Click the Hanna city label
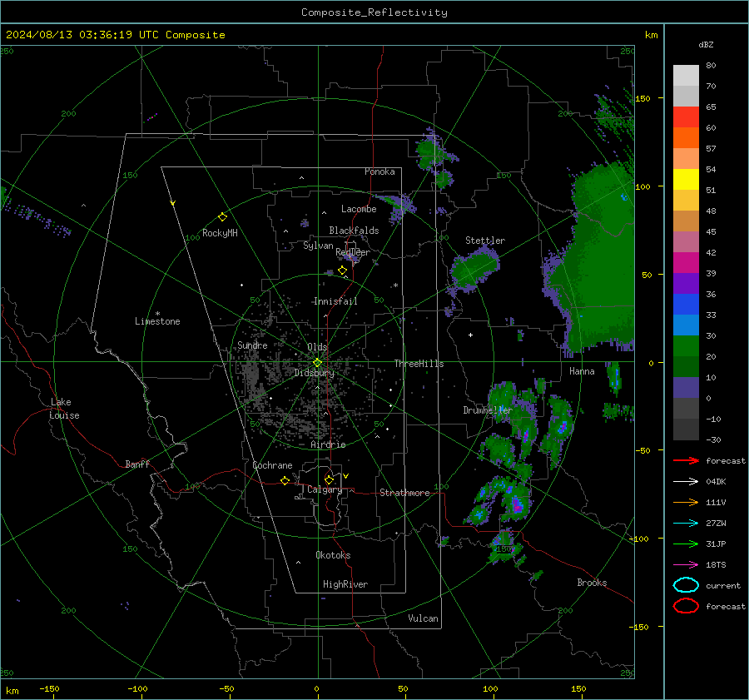Screen dimensions: 749x700 (582, 371)
